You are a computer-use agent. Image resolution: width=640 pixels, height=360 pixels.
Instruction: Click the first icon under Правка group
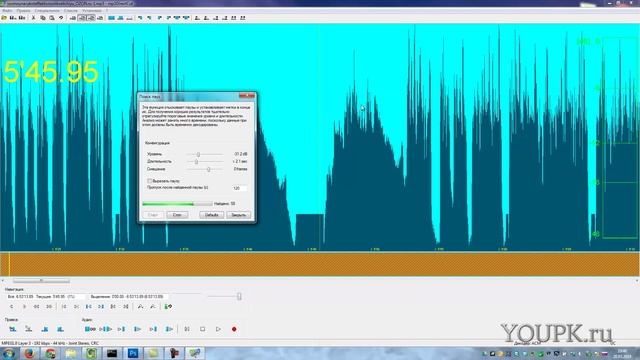coord(13,329)
